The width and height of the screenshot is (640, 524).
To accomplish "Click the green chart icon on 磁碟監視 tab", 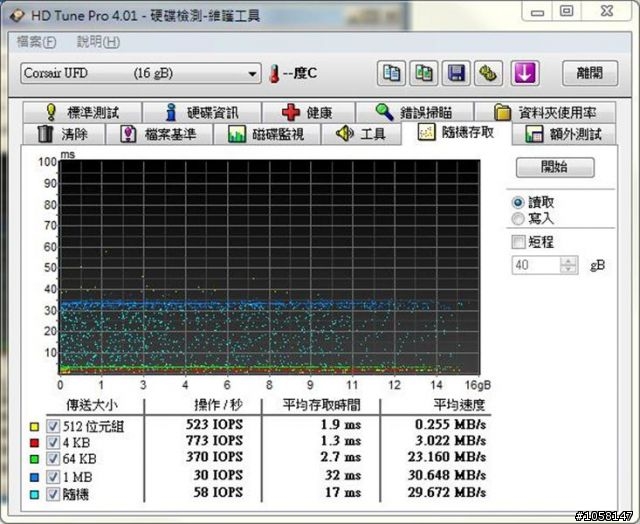I will pos(237,134).
